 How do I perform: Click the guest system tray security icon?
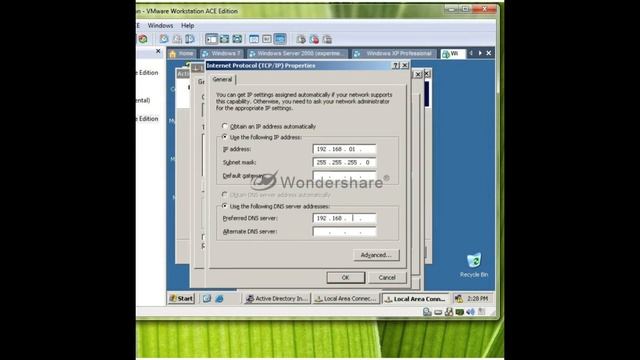click(x=459, y=299)
